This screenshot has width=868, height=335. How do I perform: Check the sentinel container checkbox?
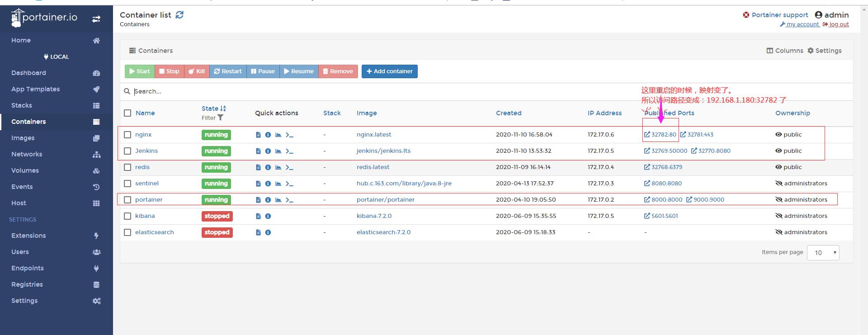(127, 184)
